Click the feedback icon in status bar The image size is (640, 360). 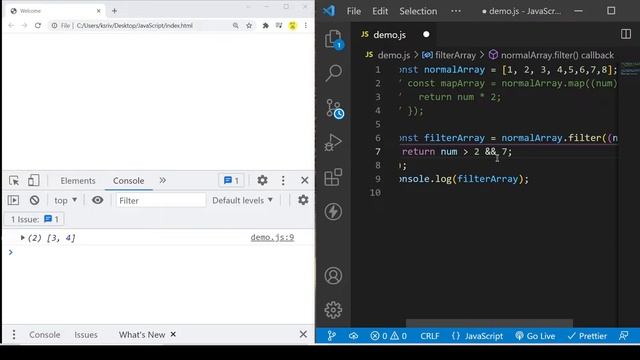point(624,336)
